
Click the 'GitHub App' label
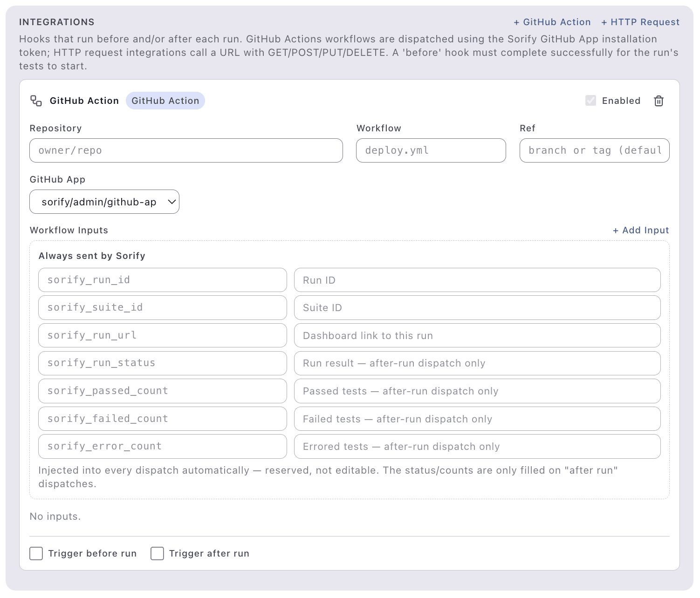pos(57,179)
